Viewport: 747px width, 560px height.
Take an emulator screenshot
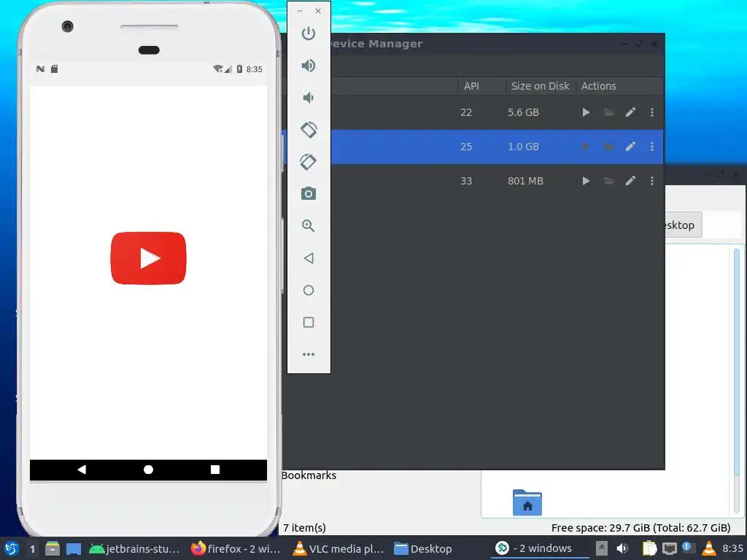(309, 194)
